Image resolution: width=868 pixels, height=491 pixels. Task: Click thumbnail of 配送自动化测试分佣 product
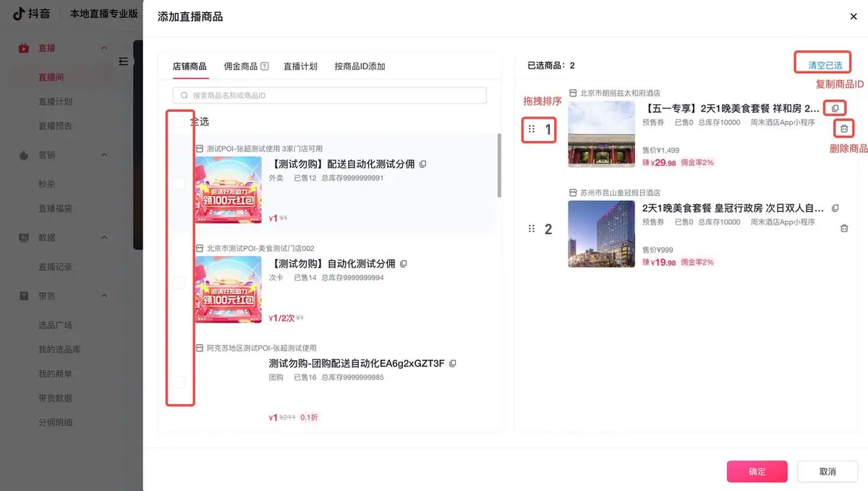click(229, 190)
